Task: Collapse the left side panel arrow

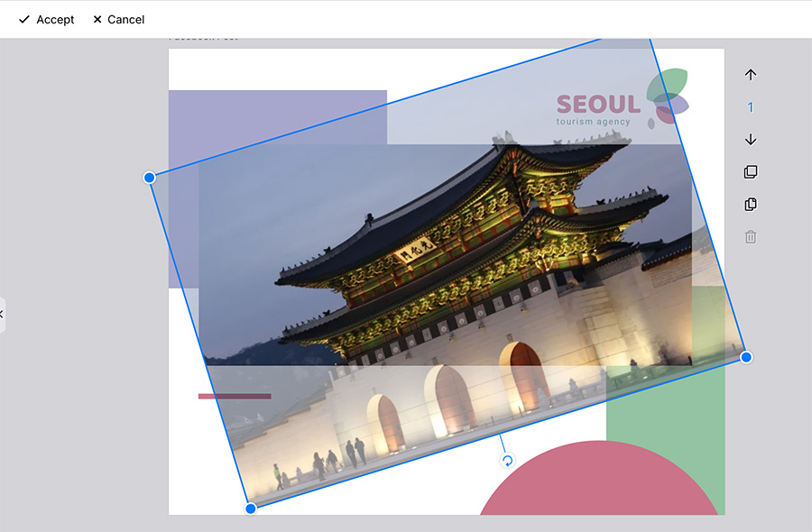Action: click(2, 314)
